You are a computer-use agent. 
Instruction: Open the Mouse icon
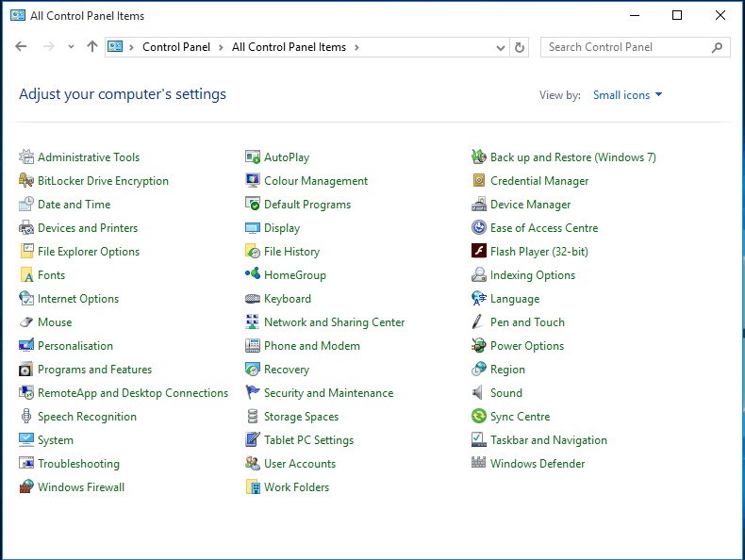pos(26,322)
